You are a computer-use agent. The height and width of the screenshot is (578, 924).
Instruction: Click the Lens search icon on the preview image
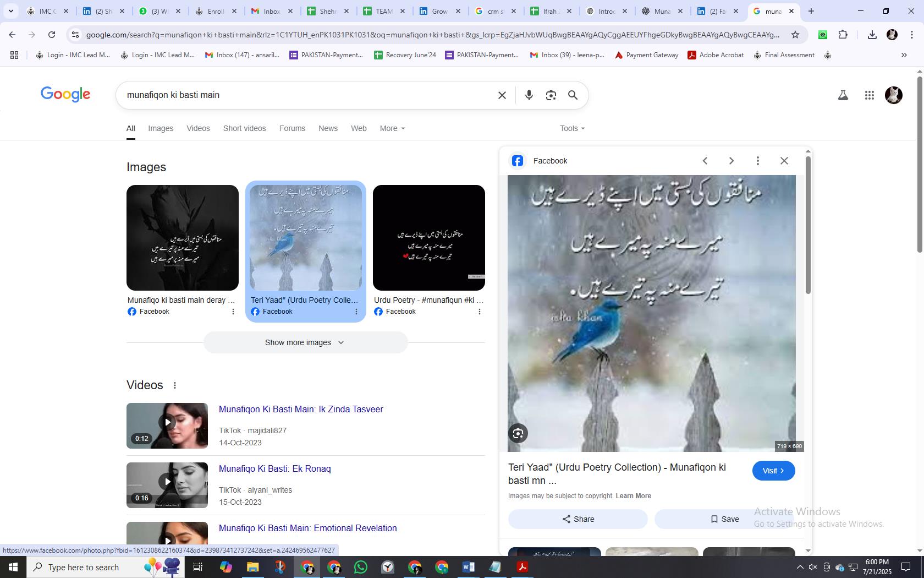pyautogui.click(x=518, y=434)
